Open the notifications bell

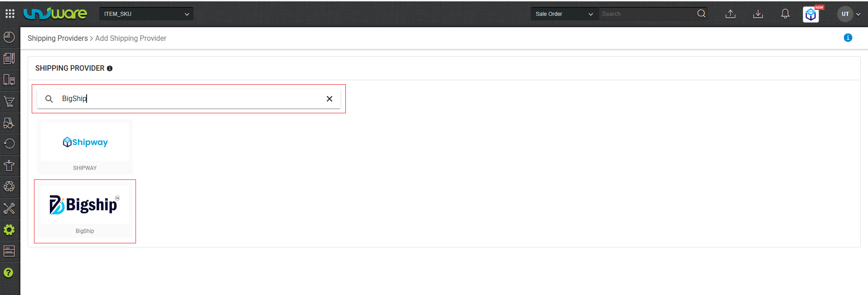click(x=785, y=14)
